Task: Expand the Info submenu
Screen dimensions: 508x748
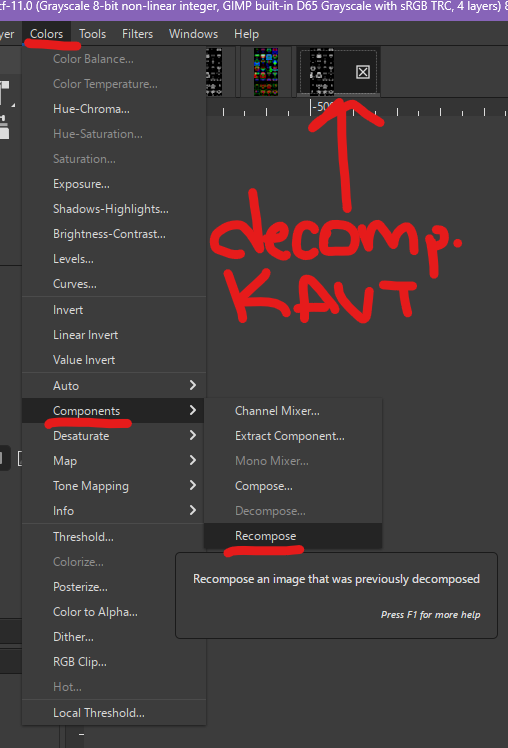Action: [114, 511]
